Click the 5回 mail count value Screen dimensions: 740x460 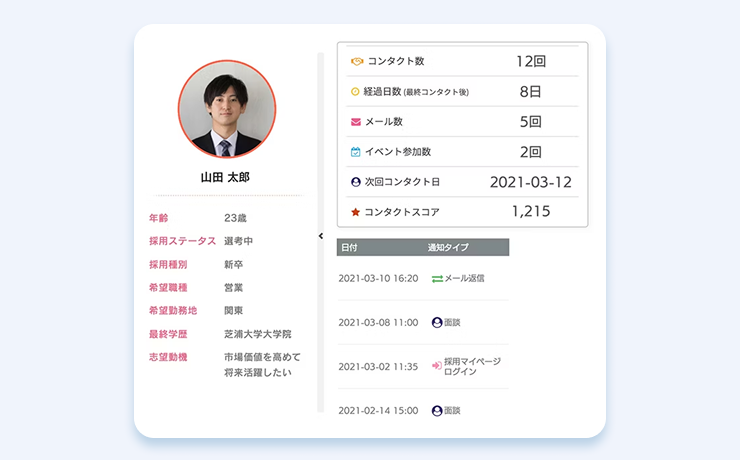tap(530, 122)
